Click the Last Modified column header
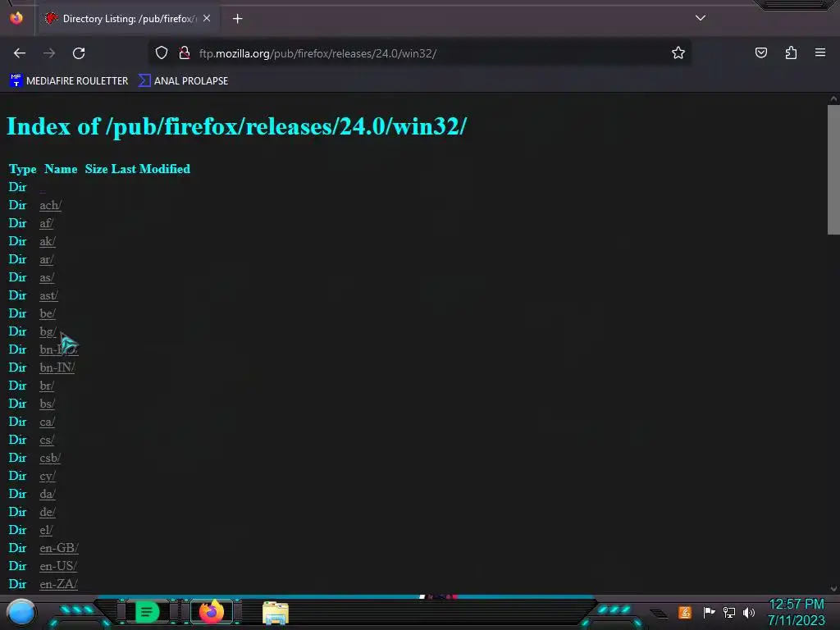The width and height of the screenshot is (840, 630). [151, 169]
